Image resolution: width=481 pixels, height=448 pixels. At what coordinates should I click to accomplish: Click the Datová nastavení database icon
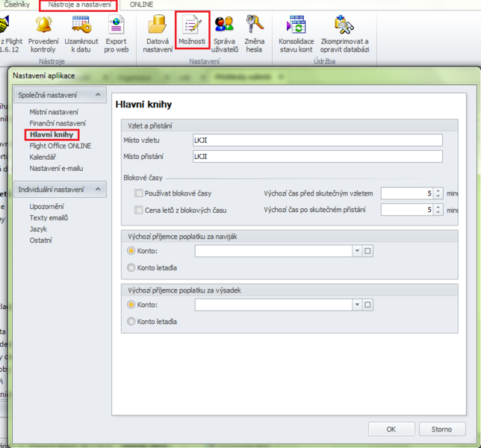(x=158, y=27)
